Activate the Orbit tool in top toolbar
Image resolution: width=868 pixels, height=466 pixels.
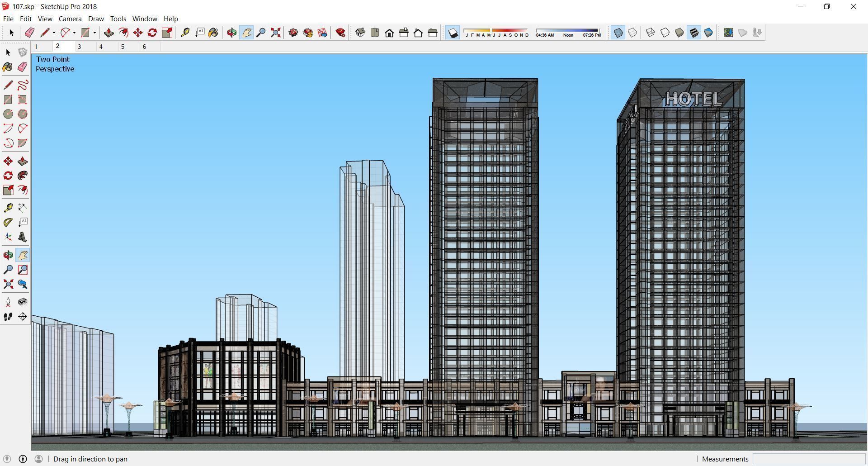tap(232, 33)
